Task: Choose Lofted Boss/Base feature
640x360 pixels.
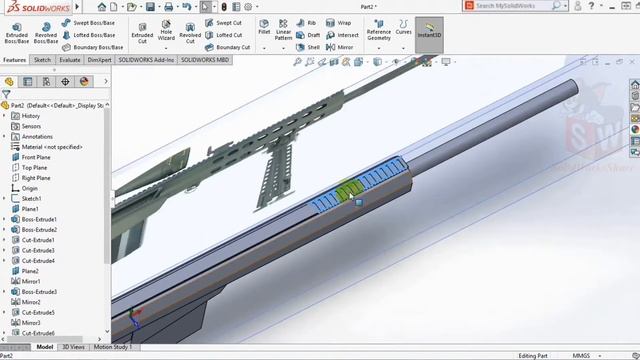Action: pyautogui.click(x=89, y=35)
